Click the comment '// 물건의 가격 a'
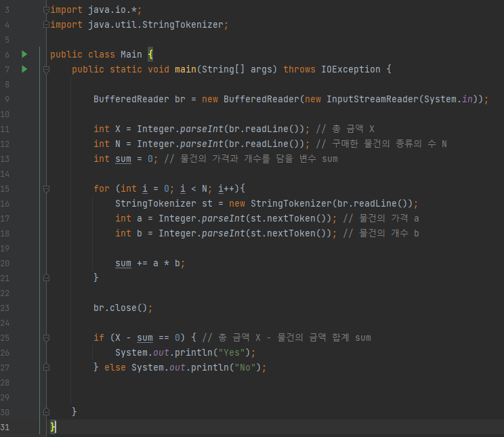The image size is (504, 437). [x=381, y=218]
